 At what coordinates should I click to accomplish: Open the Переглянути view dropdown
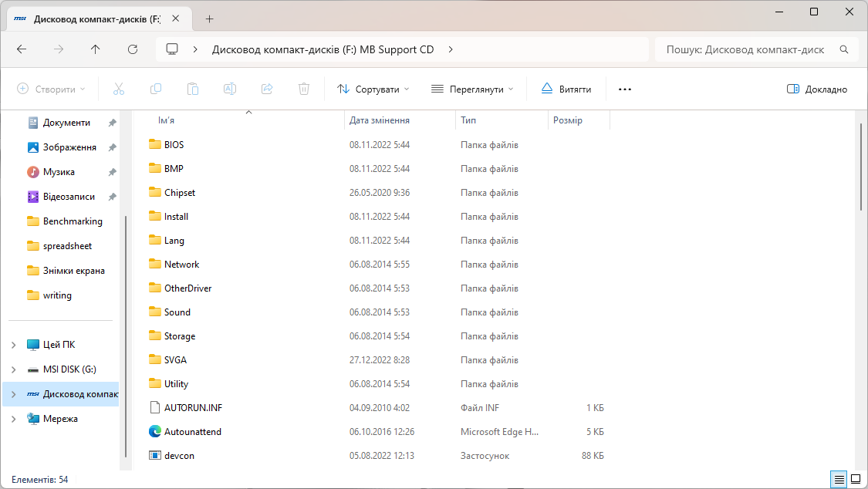(x=472, y=89)
